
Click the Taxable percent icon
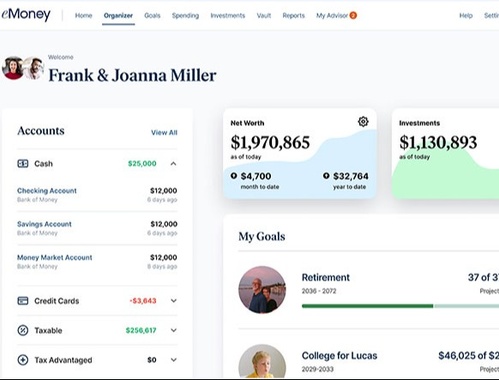(23, 330)
